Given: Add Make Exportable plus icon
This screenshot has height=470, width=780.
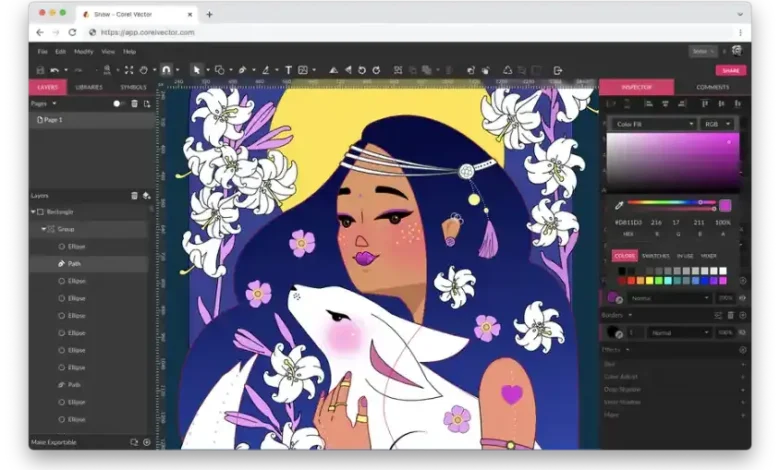Looking at the screenshot, I should pos(147,442).
